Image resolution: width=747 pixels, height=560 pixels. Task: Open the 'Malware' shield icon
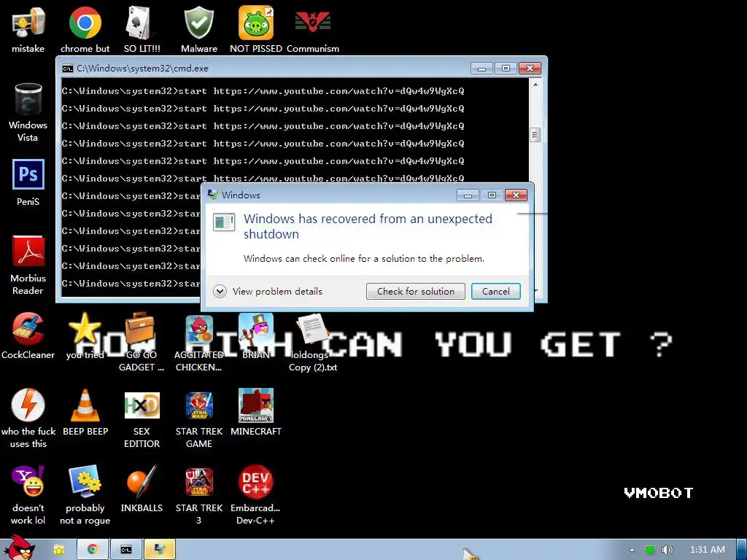pos(198,29)
